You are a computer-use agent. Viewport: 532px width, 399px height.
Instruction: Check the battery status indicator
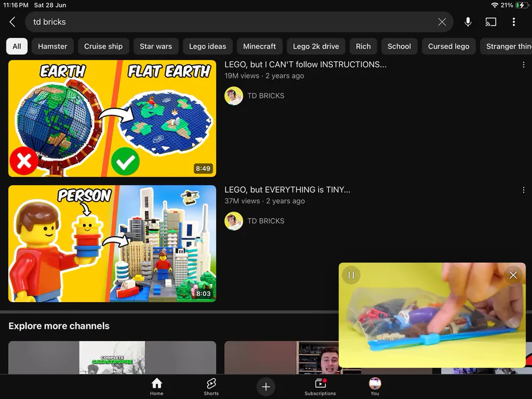[x=522, y=5]
